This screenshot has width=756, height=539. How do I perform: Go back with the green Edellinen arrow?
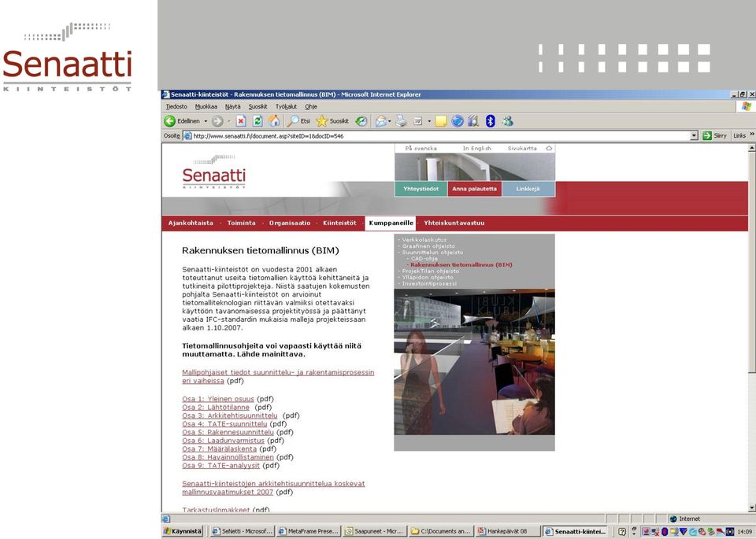click(182, 121)
